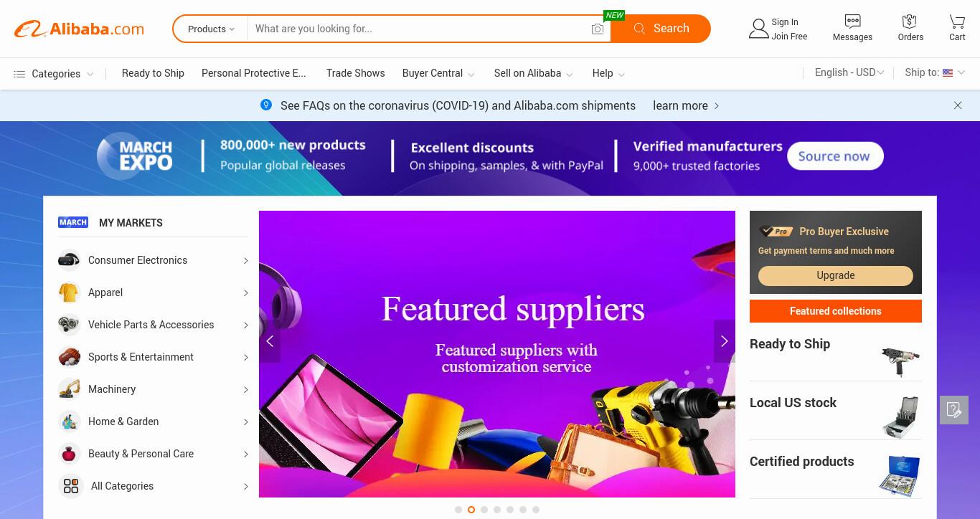Select the All Categories grid icon
This screenshot has width=980, height=519.
(x=71, y=486)
